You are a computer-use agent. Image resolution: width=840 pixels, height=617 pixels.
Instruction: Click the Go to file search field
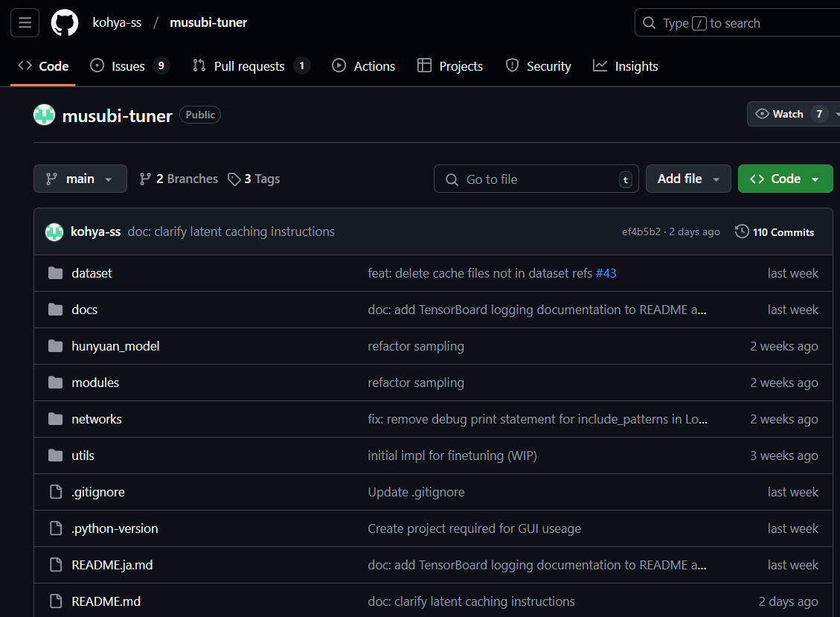coord(536,179)
